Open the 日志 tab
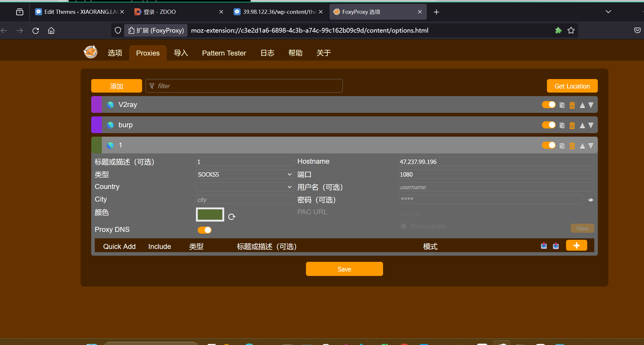Viewport: 644px width, 345px height. tap(267, 53)
